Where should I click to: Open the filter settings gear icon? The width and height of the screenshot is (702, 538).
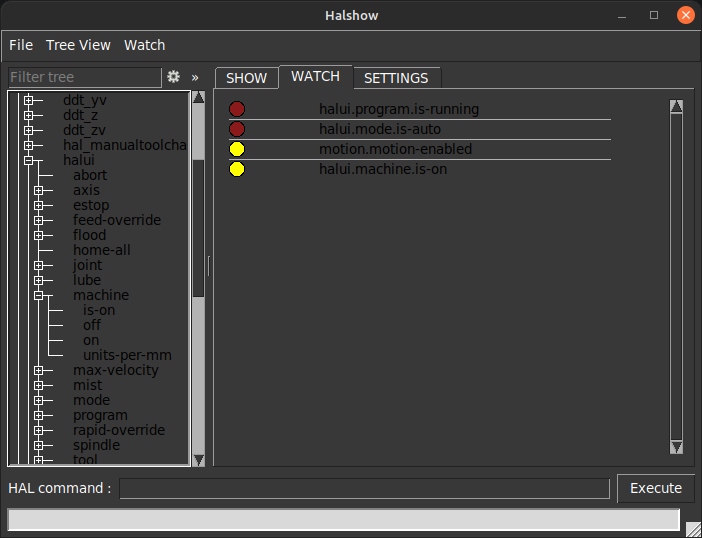pyautogui.click(x=173, y=77)
